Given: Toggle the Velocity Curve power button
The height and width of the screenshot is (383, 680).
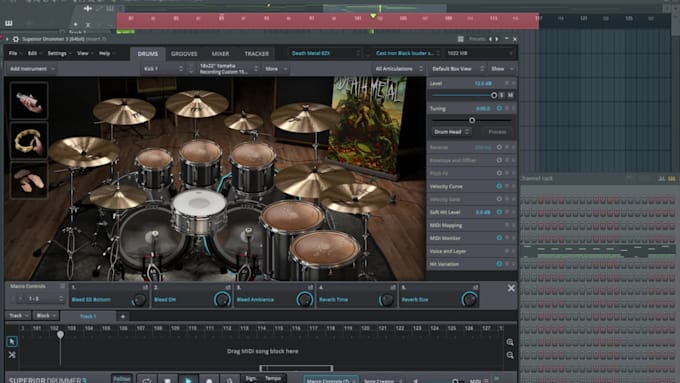Looking at the screenshot, I should coord(499,186).
